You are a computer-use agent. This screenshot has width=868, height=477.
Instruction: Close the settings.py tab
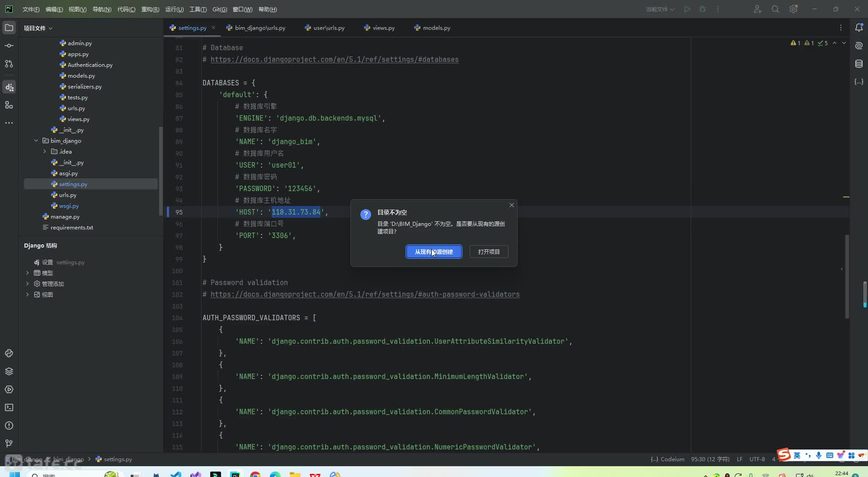[213, 28]
